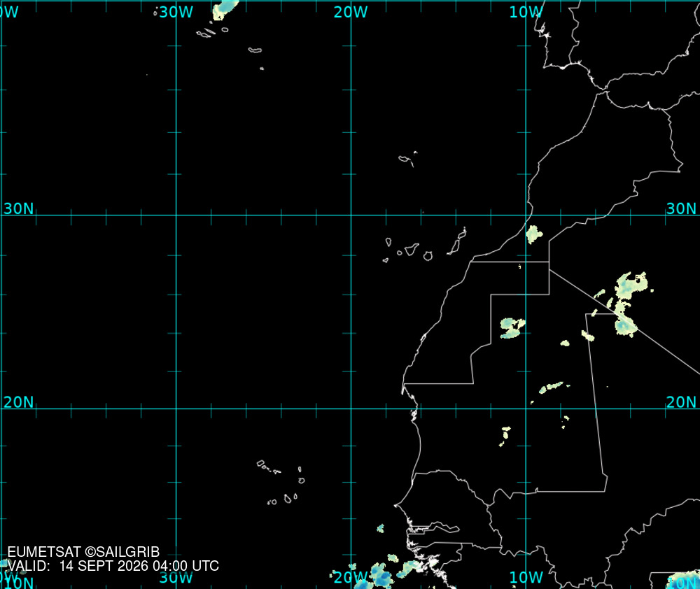Click the 30N and 20W gridline intersection

351,215
